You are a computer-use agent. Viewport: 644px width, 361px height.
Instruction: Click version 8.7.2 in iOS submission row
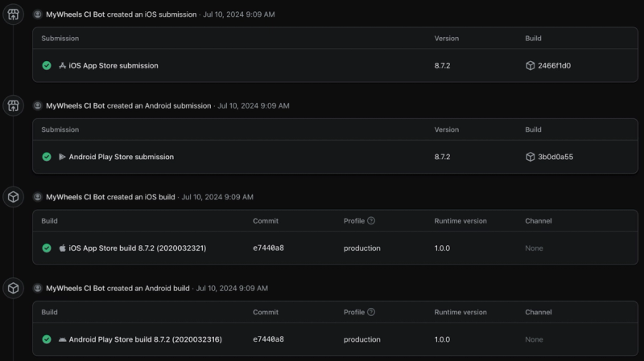[x=442, y=66]
